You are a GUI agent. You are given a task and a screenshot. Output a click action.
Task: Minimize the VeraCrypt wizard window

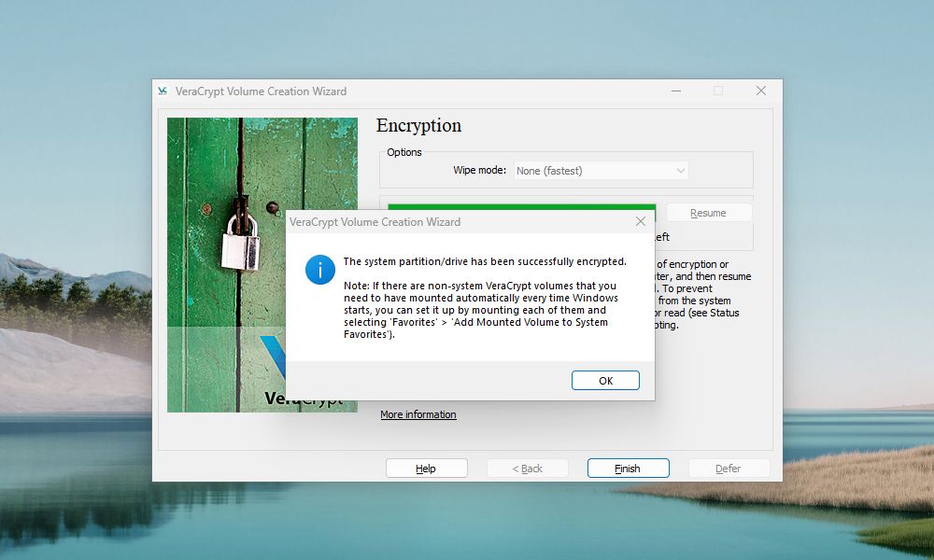[x=676, y=91]
